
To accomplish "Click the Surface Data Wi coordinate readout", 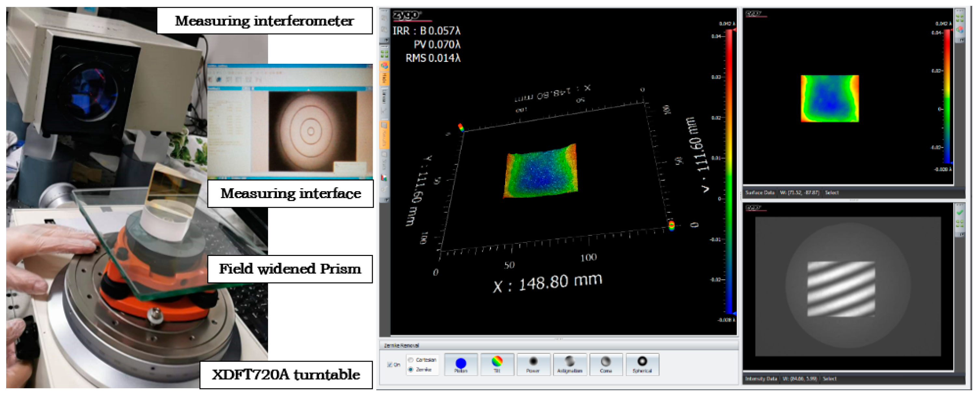I will click(x=800, y=193).
